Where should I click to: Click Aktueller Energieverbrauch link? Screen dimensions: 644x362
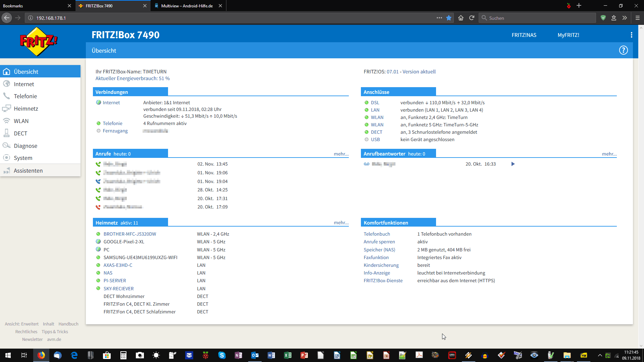point(132,78)
